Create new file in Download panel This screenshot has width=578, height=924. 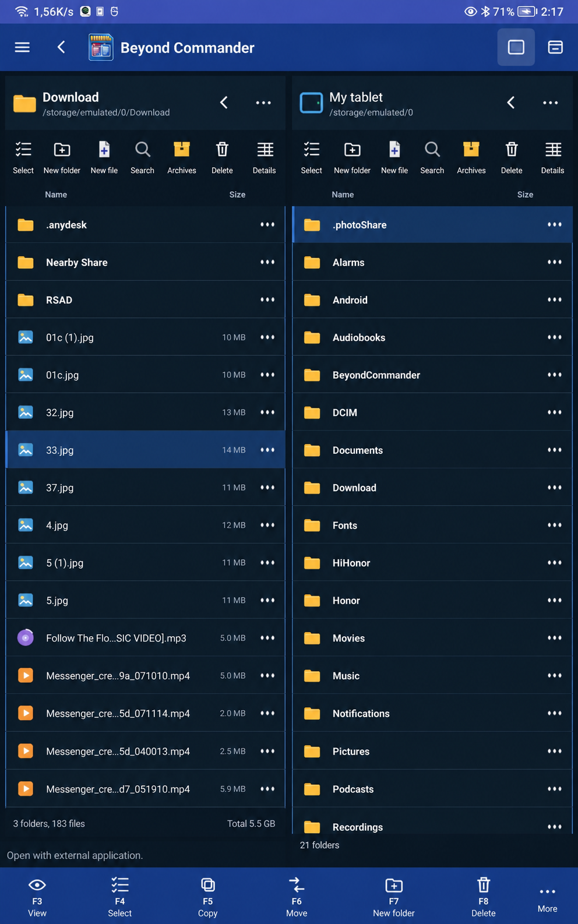(104, 157)
